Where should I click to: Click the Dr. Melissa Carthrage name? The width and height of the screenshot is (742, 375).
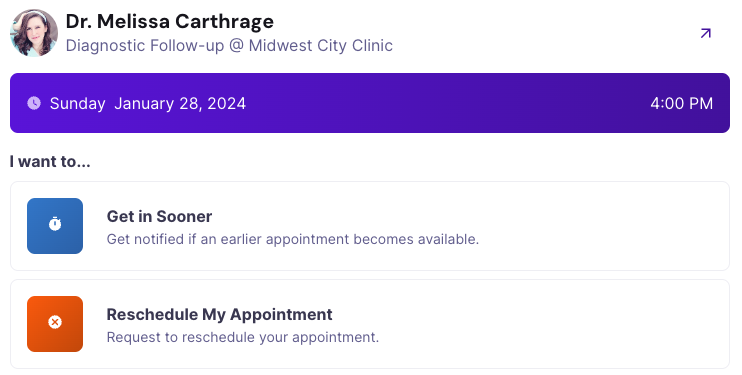coord(169,21)
